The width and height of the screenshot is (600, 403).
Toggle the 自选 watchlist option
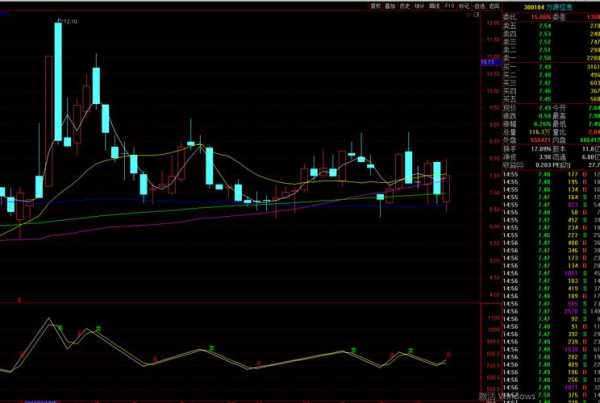pyautogui.click(x=478, y=4)
